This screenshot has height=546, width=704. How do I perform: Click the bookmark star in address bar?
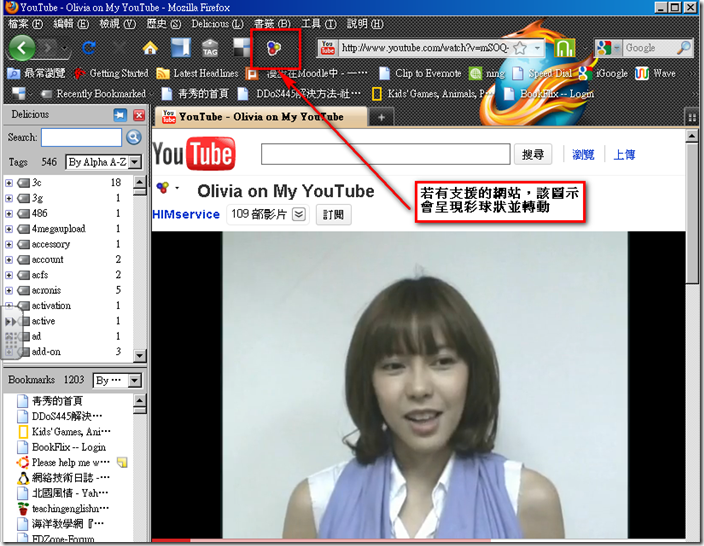point(520,48)
